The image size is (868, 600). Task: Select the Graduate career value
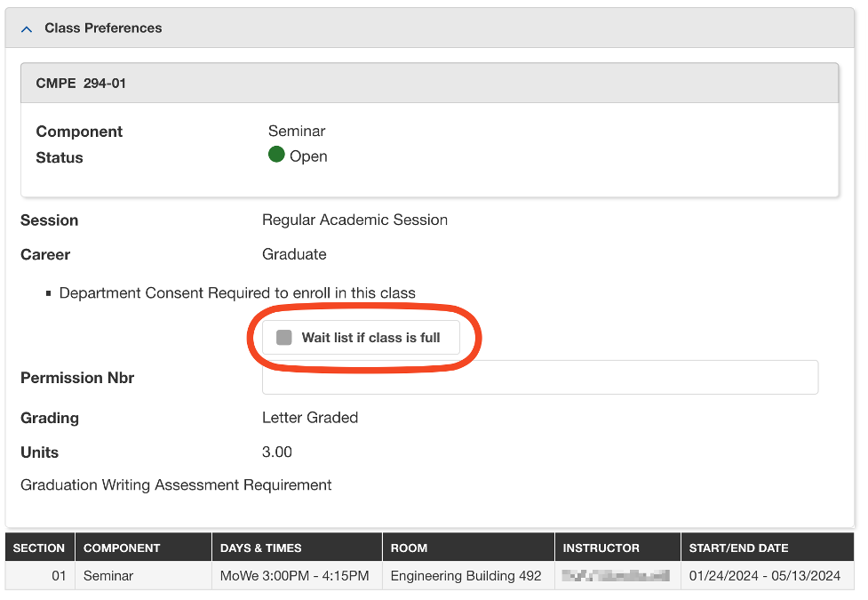pyautogui.click(x=294, y=254)
